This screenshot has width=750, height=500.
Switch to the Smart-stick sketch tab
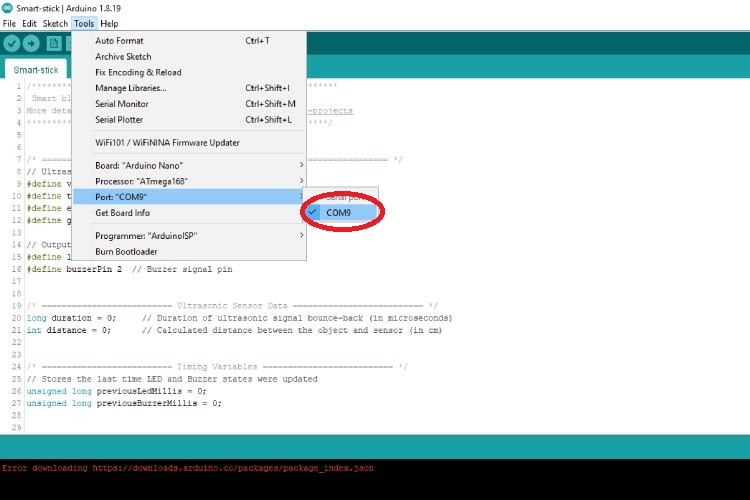[x=36, y=70]
